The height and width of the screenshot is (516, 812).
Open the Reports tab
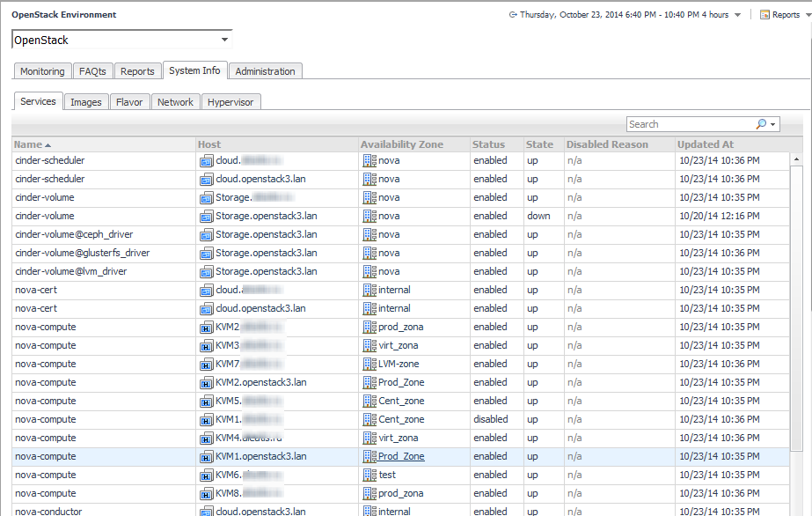click(137, 71)
